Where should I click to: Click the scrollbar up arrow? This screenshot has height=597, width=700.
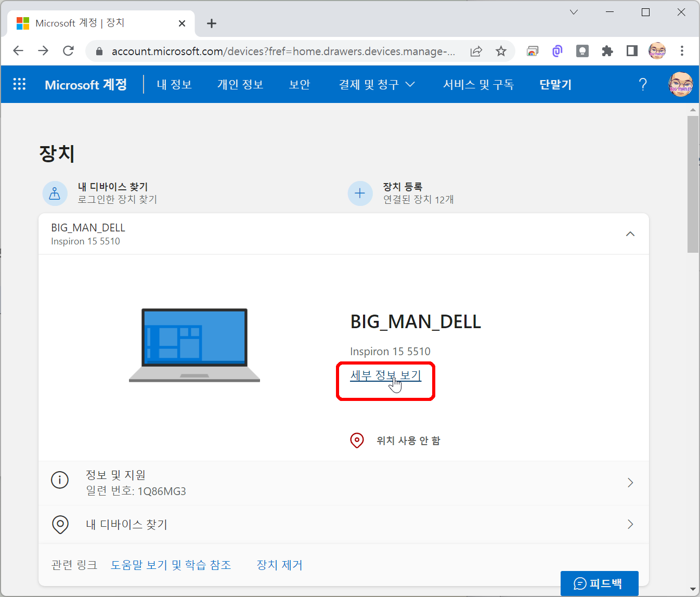(x=693, y=110)
